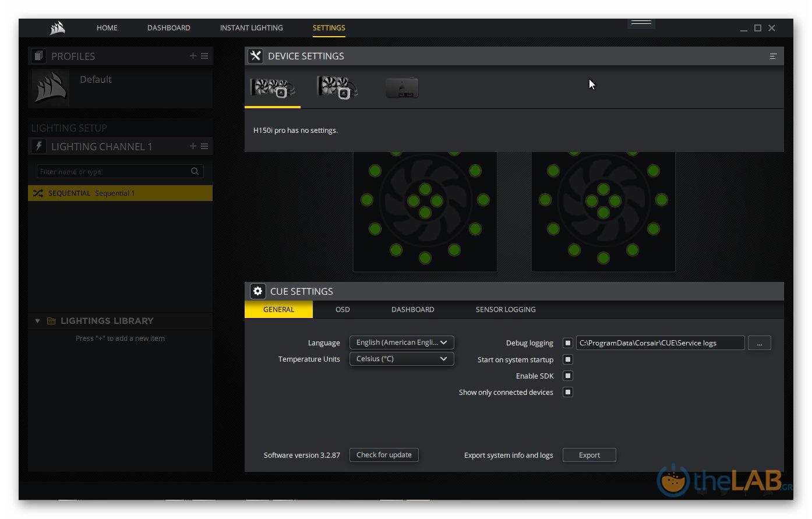Collapse the Lightings Library section
The width and height of the screenshot is (812, 519).
click(x=37, y=321)
